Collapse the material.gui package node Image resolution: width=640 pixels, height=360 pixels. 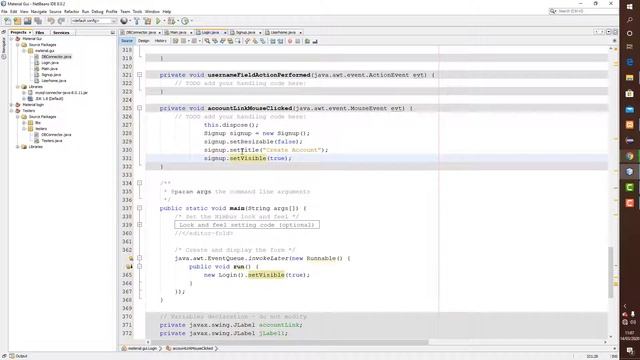click(24, 51)
